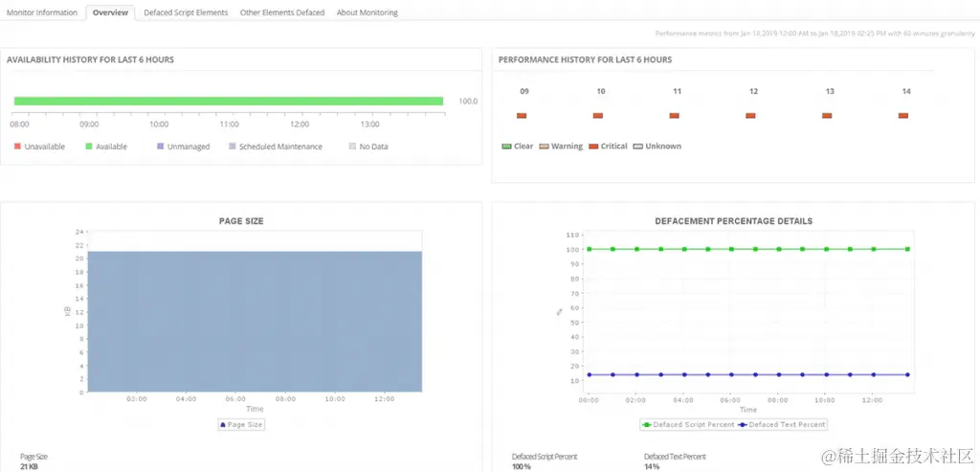This screenshot has height=472, width=980.
Task: Click the critical status marker under 10
Action: pyautogui.click(x=597, y=116)
